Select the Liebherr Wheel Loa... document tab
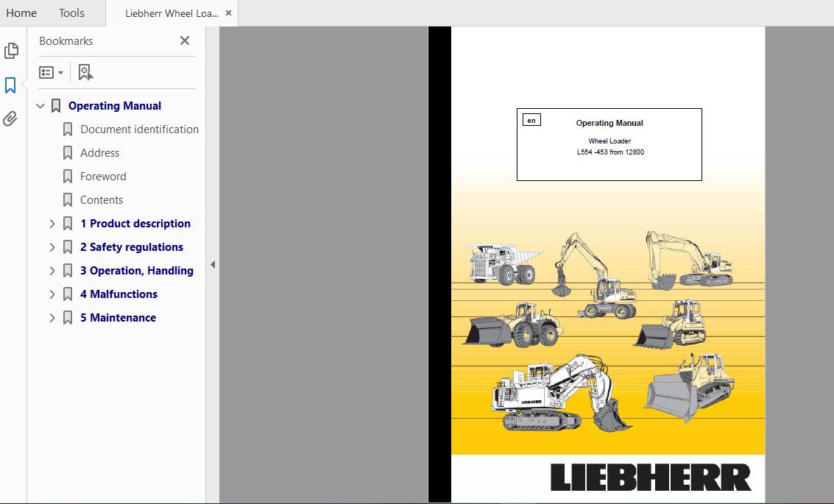This screenshot has width=834, height=504. pos(172,13)
